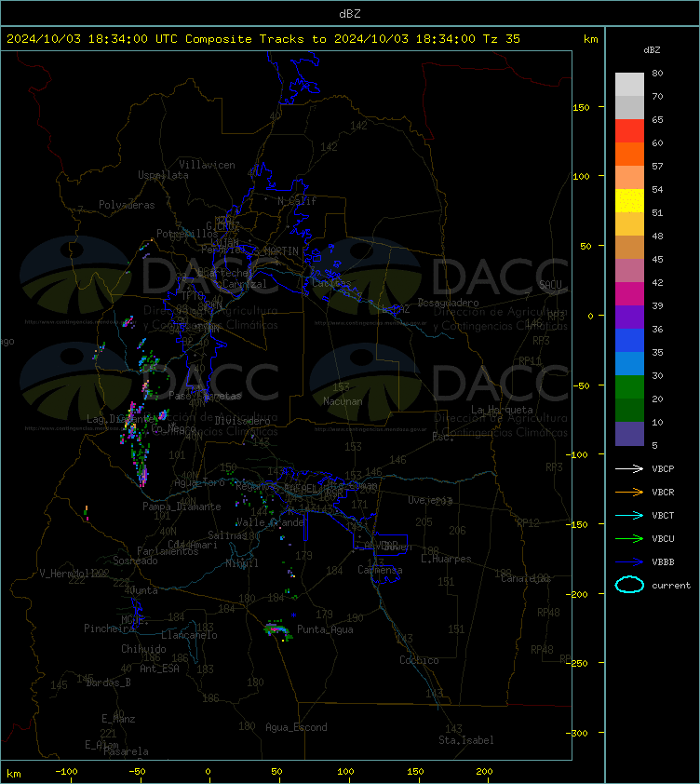Click the magenta 42 dBZ color swatch
Image resolution: width=700 pixels, height=784 pixels.
coord(629,294)
